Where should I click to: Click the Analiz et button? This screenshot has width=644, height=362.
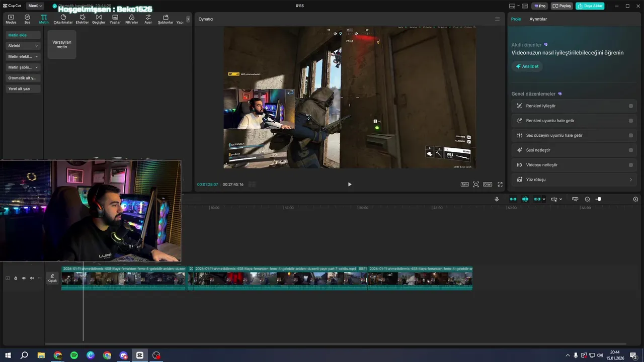pos(527,66)
